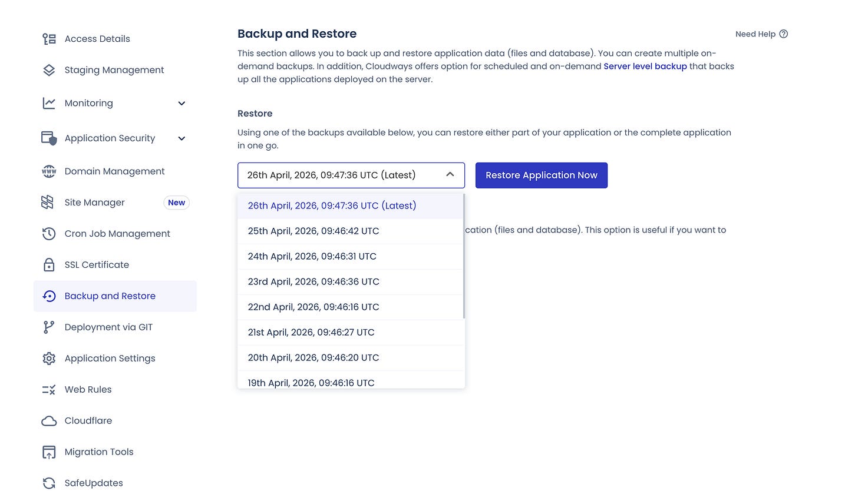Choose the 19th April 2026 backup

(351, 380)
